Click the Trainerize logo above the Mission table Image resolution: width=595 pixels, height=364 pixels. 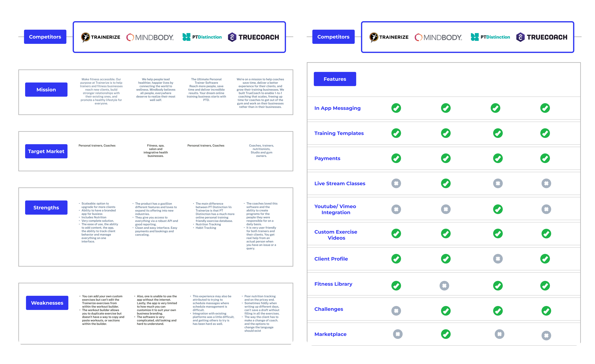pyautogui.click(x=101, y=37)
